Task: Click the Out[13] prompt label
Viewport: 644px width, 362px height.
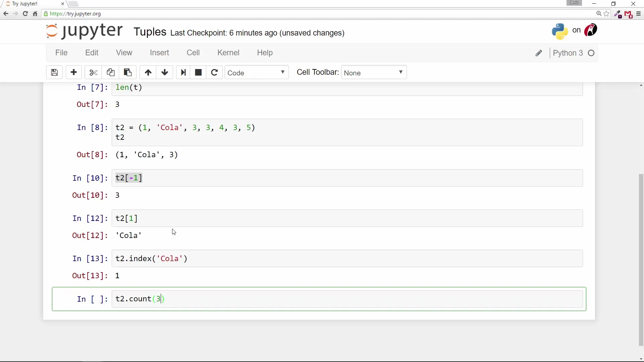Action: [x=90, y=276]
